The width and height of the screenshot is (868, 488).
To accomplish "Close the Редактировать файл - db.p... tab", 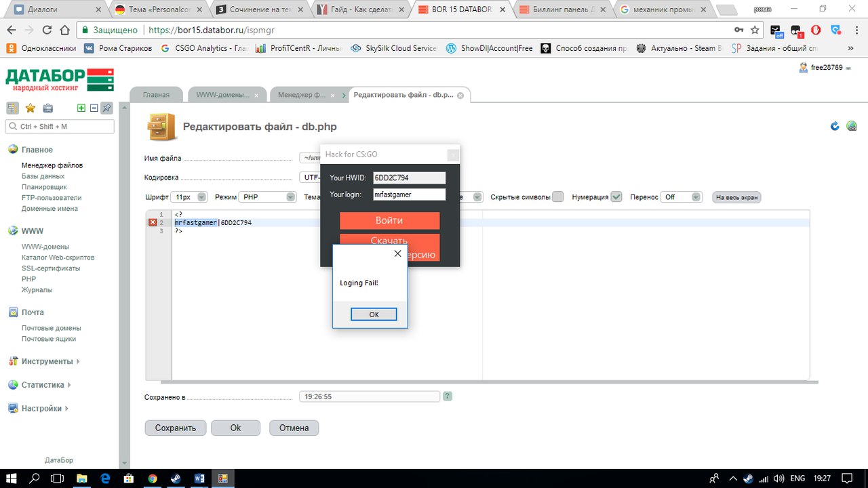I will (460, 96).
